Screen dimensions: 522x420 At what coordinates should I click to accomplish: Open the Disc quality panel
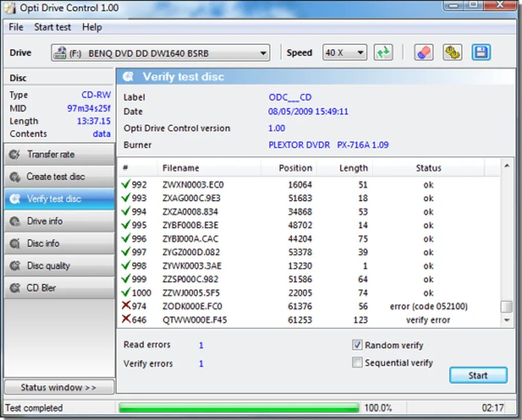click(59, 266)
